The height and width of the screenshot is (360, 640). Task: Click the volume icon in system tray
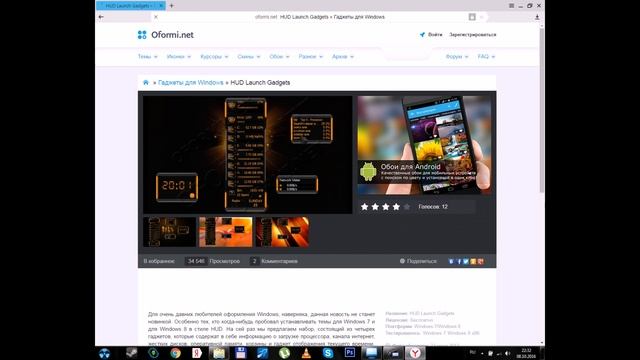tap(507, 353)
